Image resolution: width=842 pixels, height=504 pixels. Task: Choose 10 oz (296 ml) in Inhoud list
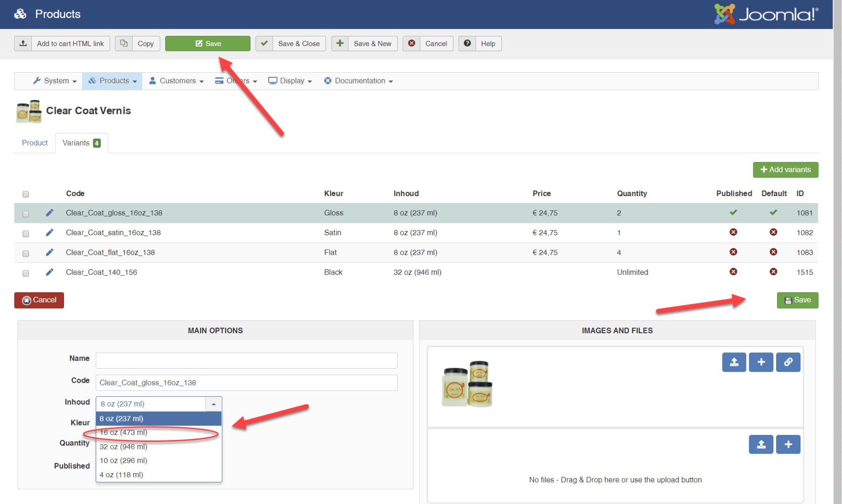[x=159, y=461]
